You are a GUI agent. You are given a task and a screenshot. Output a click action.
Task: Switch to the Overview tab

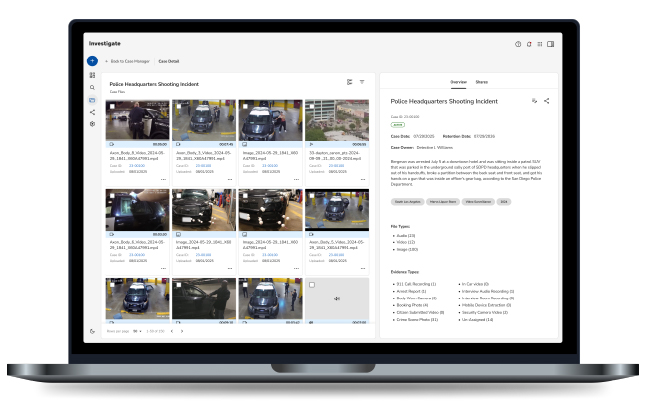point(458,82)
